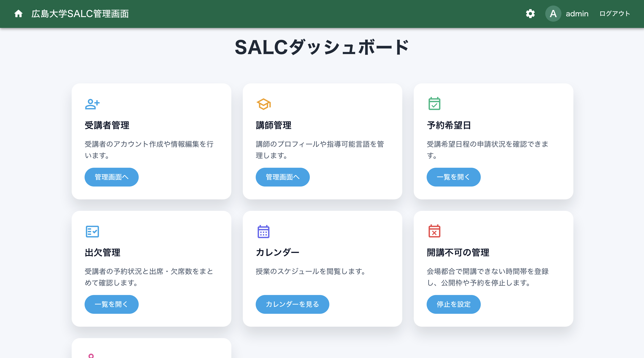Open 管理画面へ for 受講者管理
Viewport: 644px width, 358px height.
(x=111, y=177)
